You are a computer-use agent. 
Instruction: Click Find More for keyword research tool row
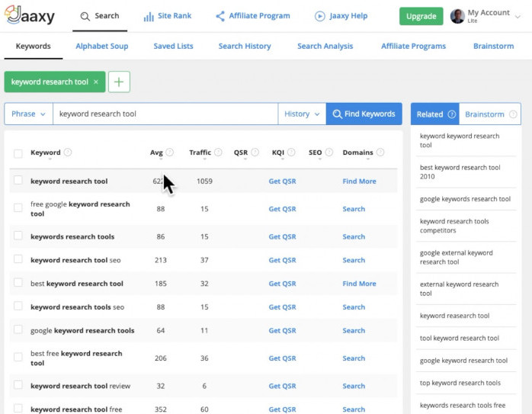(359, 181)
